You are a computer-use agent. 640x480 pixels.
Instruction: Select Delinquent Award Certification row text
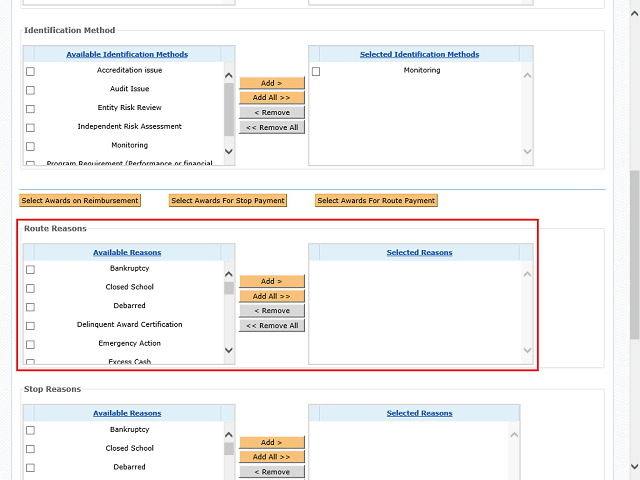[x=129, y=324]
